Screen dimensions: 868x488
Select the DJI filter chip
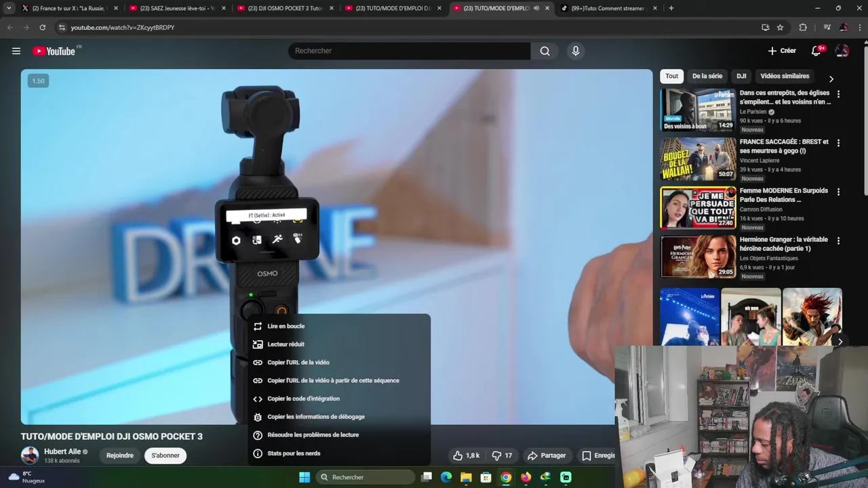[x=741, y=76]
